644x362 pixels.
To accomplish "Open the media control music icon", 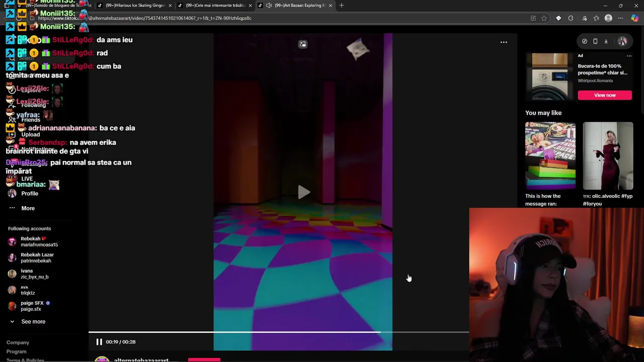I will [x=584, y=18].
